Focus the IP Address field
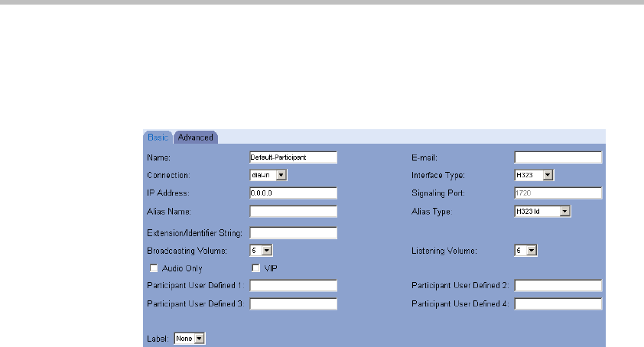The height and width of the screenshot is (347, 644). pos(293,193)
